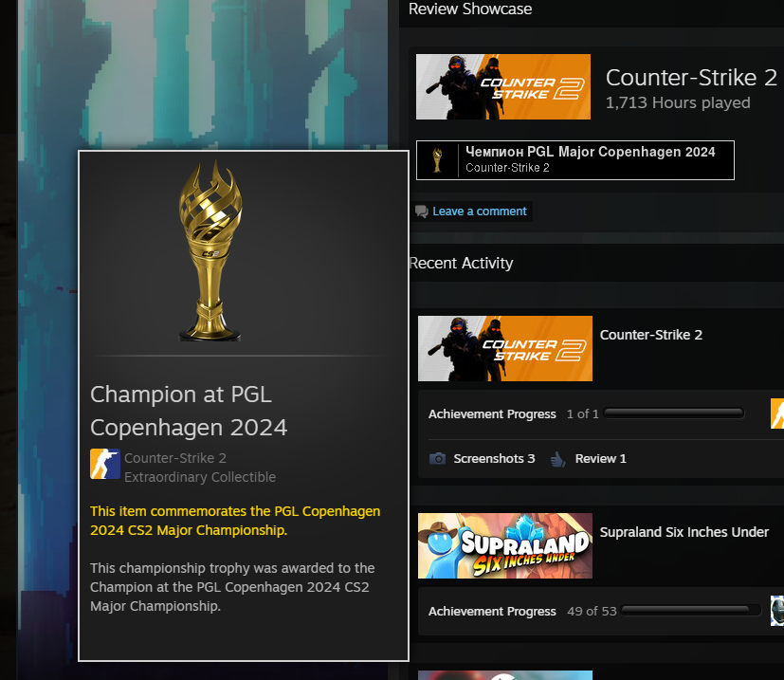Click the championship trophy awarded description paragraph
The image size is (784, 680).
tap(232, 587)
